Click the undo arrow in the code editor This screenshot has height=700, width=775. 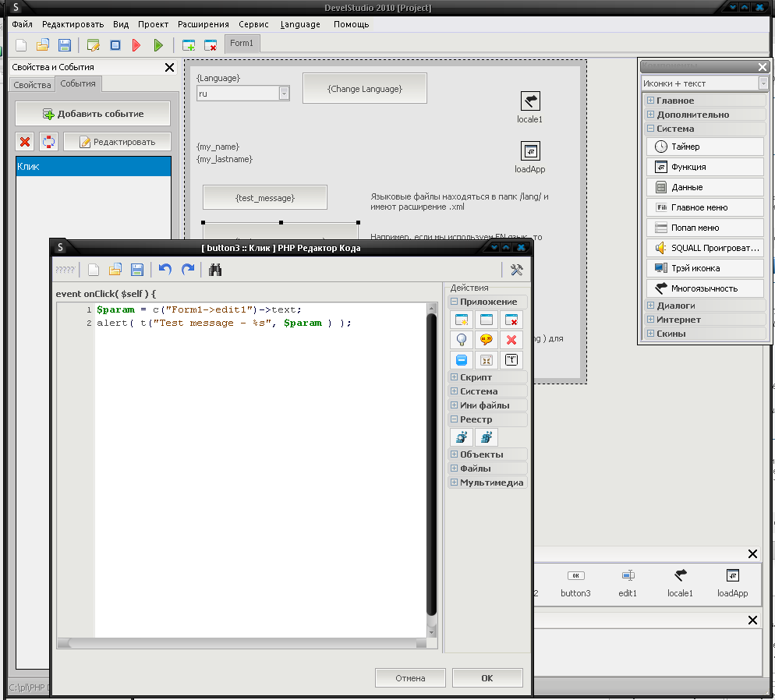coord(165,270)
